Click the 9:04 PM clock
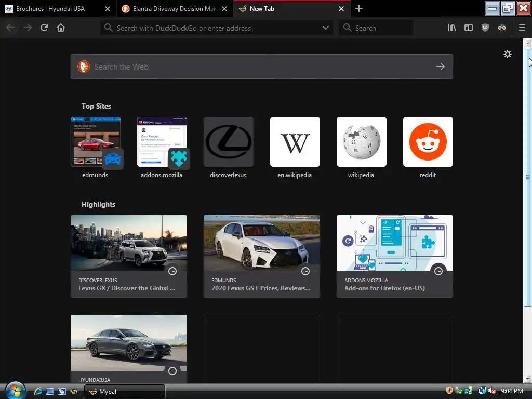Image resolution: width=532 pixels, height=399 pixels. (512, 391)
